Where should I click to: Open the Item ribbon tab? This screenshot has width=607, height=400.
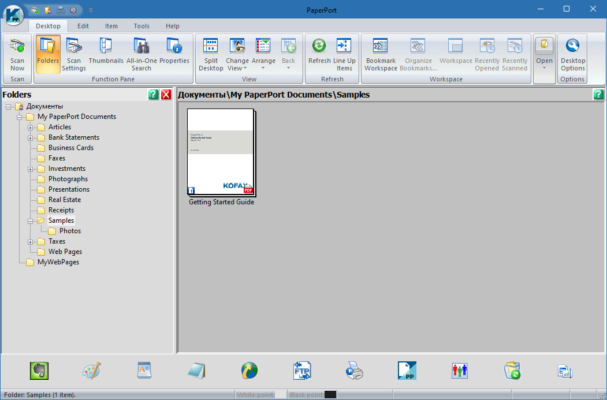[111, 26]
